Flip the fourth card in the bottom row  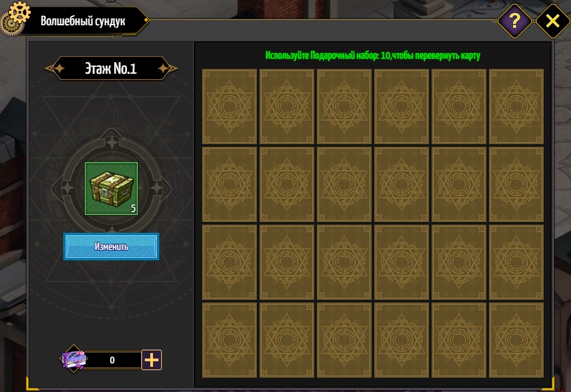pyautogui.click(x=402, y=340)
